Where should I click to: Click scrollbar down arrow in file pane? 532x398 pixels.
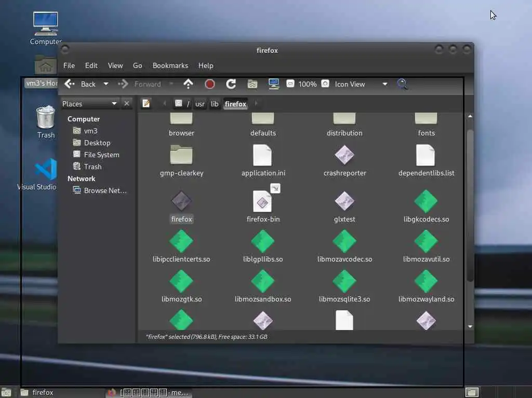point(470,326)
